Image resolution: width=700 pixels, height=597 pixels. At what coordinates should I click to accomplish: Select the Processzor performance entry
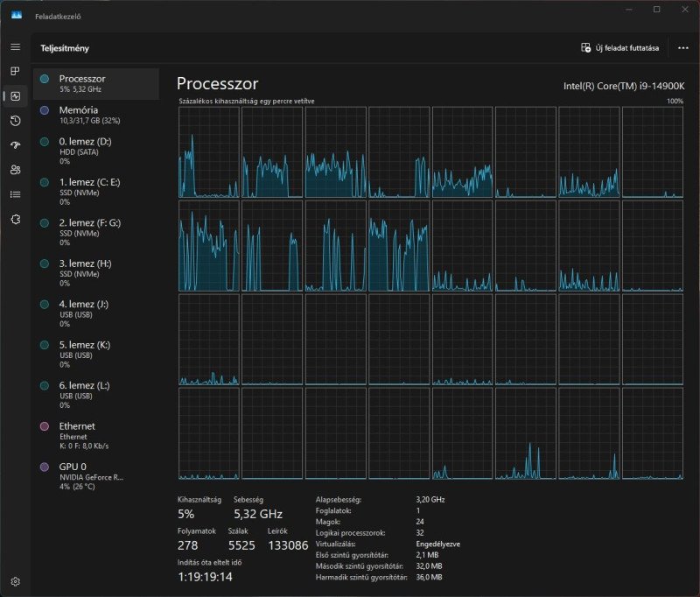coord(96,83)
